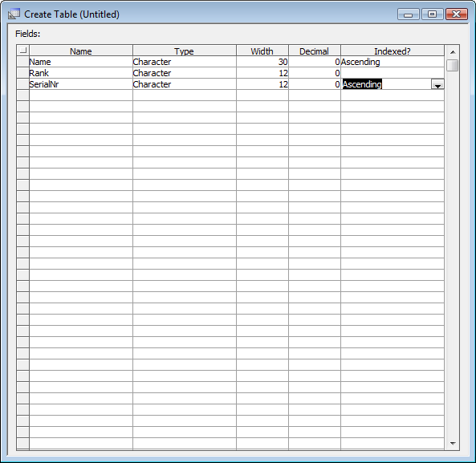
Task: Click the Create Table window icon
Action: (14, 14)
